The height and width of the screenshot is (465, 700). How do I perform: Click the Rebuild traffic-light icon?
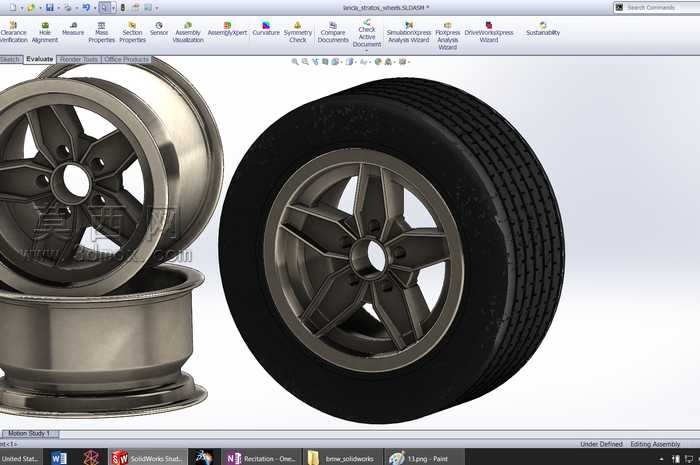click(123, 8)
